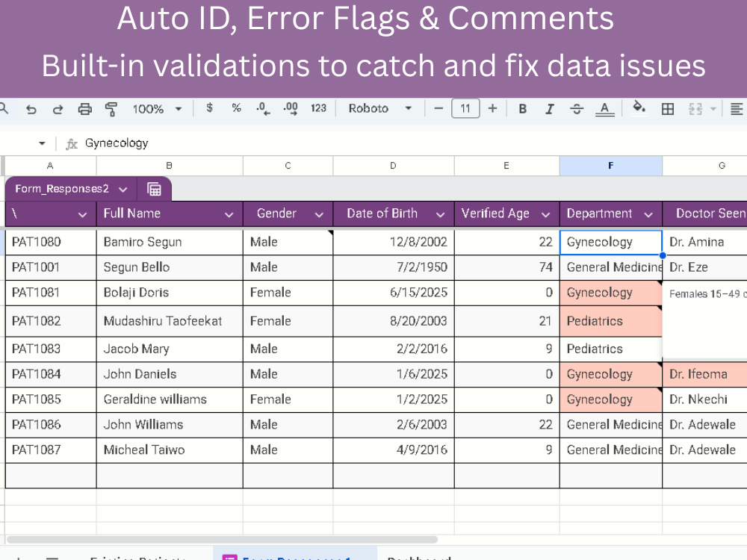Click flagged Gynecology cell for Bolaji Doris

pos(611,293)
